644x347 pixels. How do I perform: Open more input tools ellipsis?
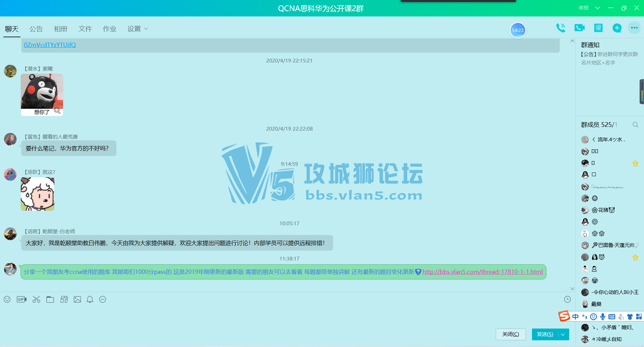103,299
